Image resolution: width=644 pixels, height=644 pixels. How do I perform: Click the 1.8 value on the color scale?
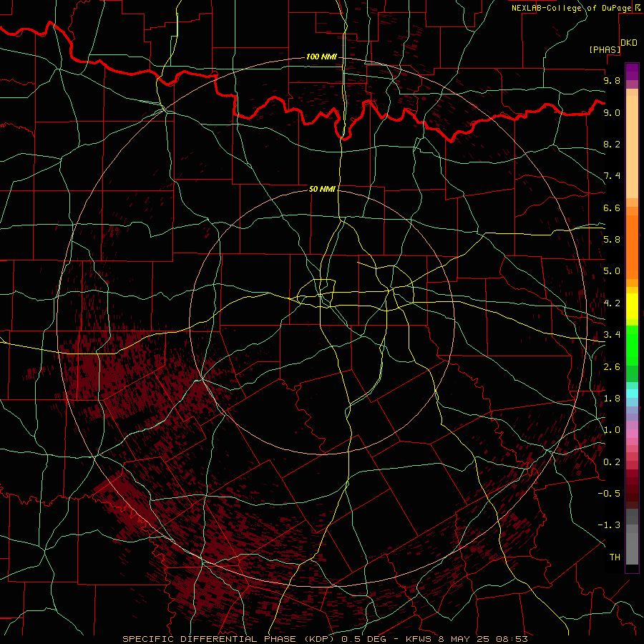[x=612, y=399]
